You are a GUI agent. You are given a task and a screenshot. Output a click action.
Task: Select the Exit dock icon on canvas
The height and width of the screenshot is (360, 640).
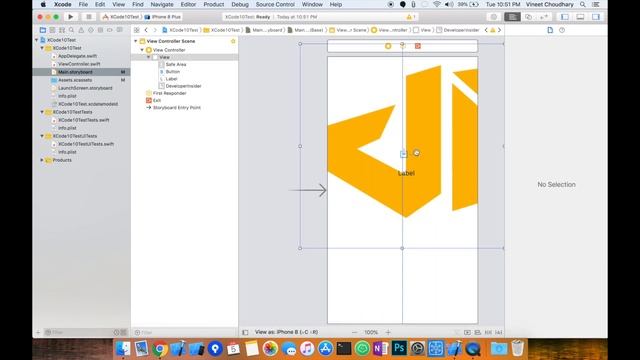coord(418,46)
